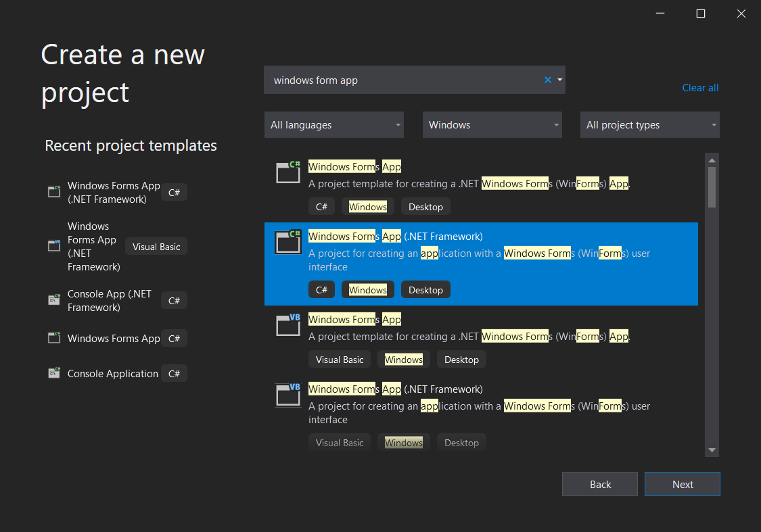Image resolution: width=761 pixels, height=532 pixels.
Task: Open the Windows platform dropdown
Action: 492,124
